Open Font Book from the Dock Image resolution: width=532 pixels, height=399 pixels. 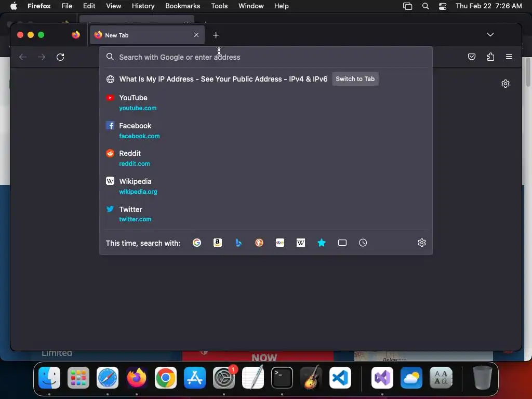[441, 378]
